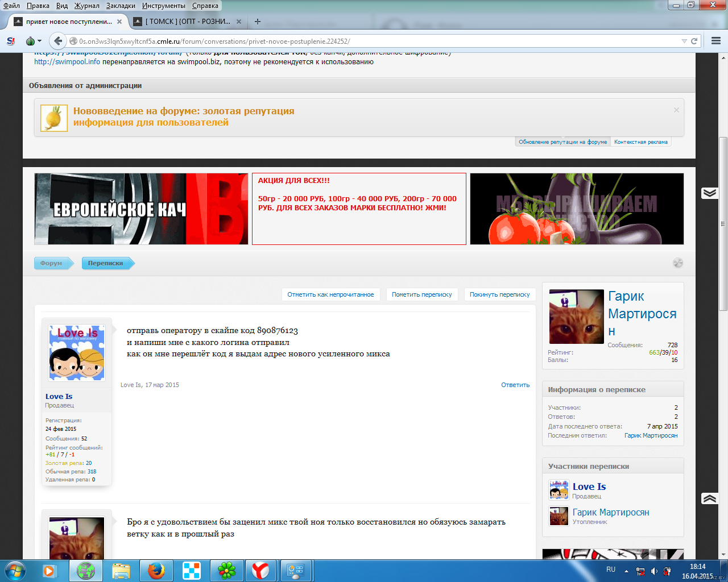Click the browser back arrow button
Image resolution: width=728 pixels, height=582 pixels.
[57, 41]
